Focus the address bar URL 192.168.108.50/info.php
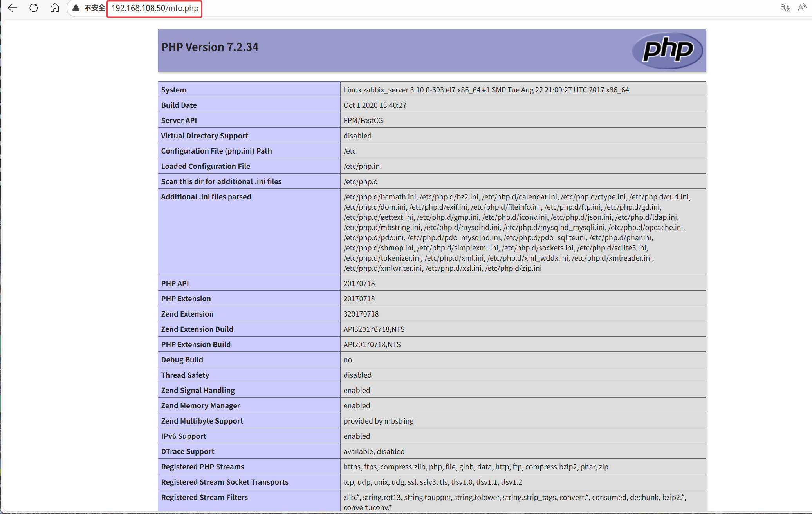 [x=155, y=8]
